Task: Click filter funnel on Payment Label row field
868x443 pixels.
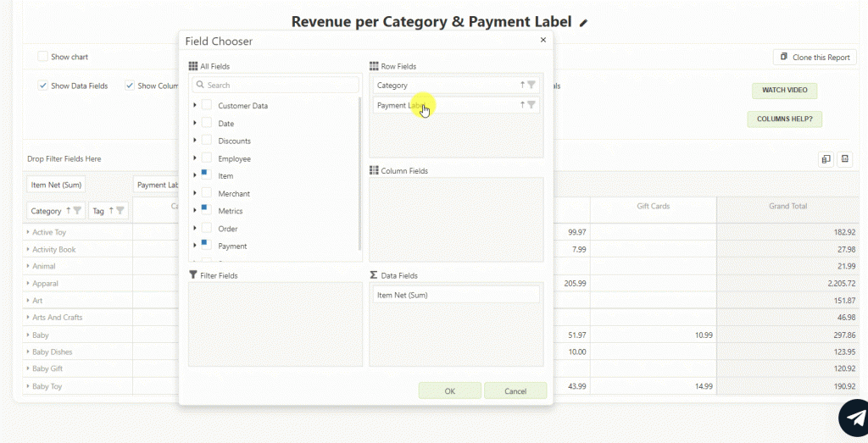Action: pyautogui.click(x=531, y=104)
